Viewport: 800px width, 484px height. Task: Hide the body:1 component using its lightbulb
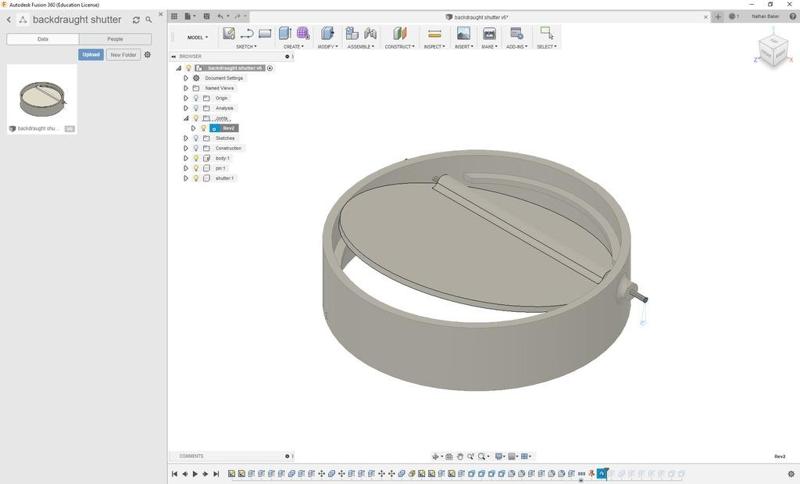click(196, 158)
